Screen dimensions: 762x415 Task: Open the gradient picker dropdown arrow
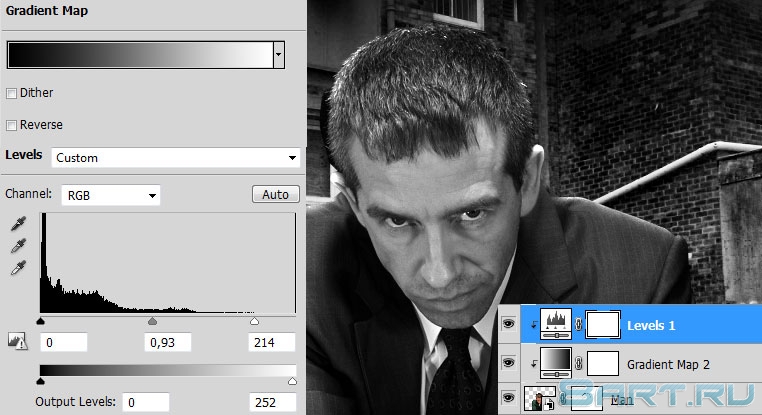pyautogui.click(x=279, y=54)
